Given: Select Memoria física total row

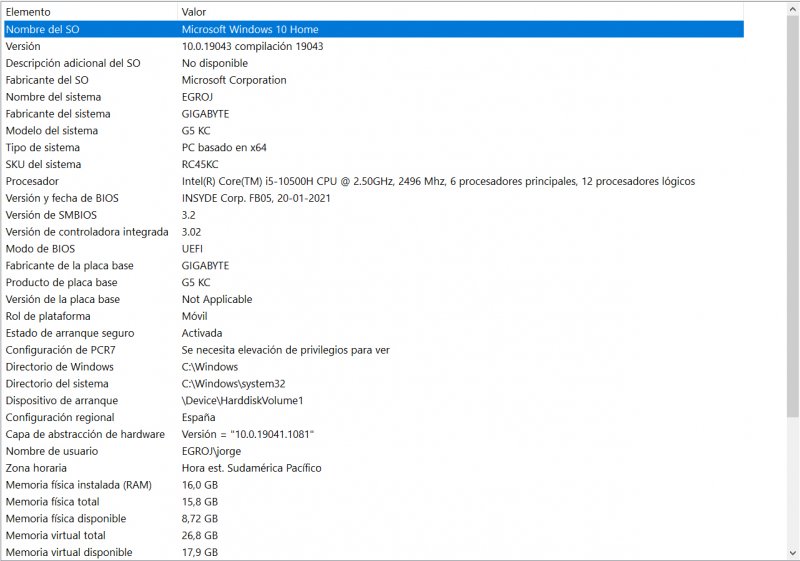Looking at the screenshot, I should (373, 501).
